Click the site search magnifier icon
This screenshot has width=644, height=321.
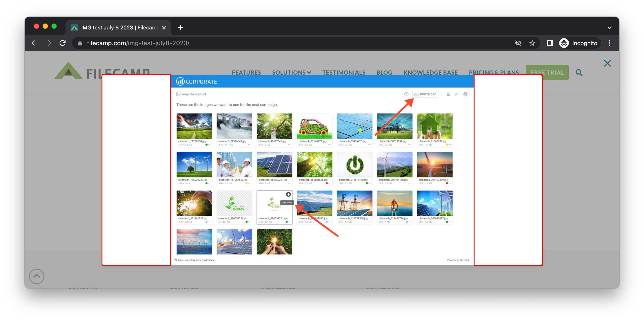579,72
